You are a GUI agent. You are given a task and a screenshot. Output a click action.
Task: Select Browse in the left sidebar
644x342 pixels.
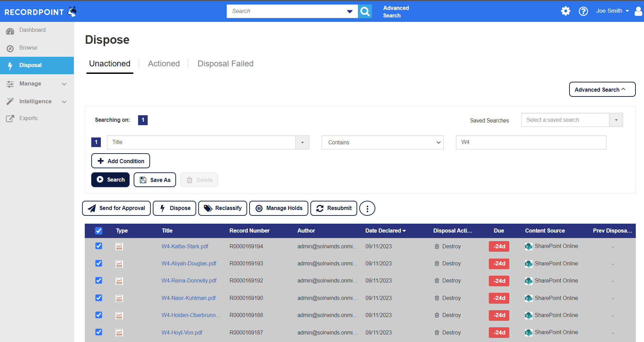point(28,48)
